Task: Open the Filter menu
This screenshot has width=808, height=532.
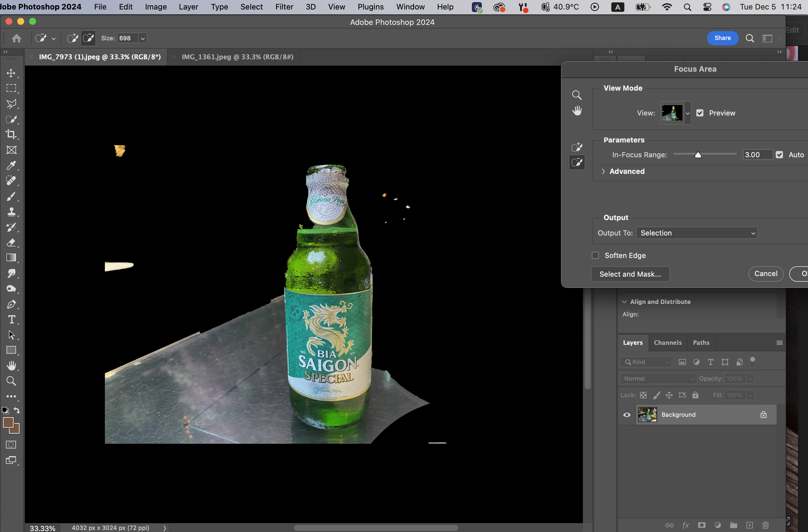Action: click(x=284, y=7)
